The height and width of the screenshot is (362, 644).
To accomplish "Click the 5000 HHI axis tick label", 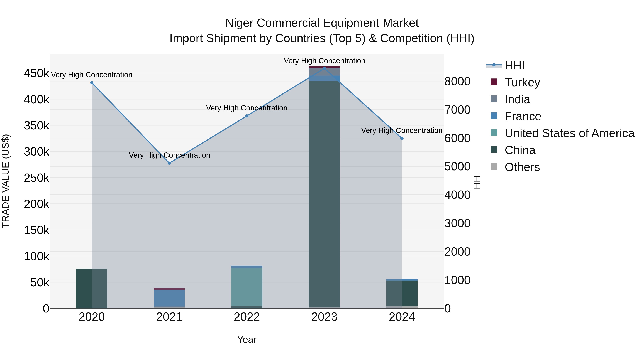I will tap(457, 167).
